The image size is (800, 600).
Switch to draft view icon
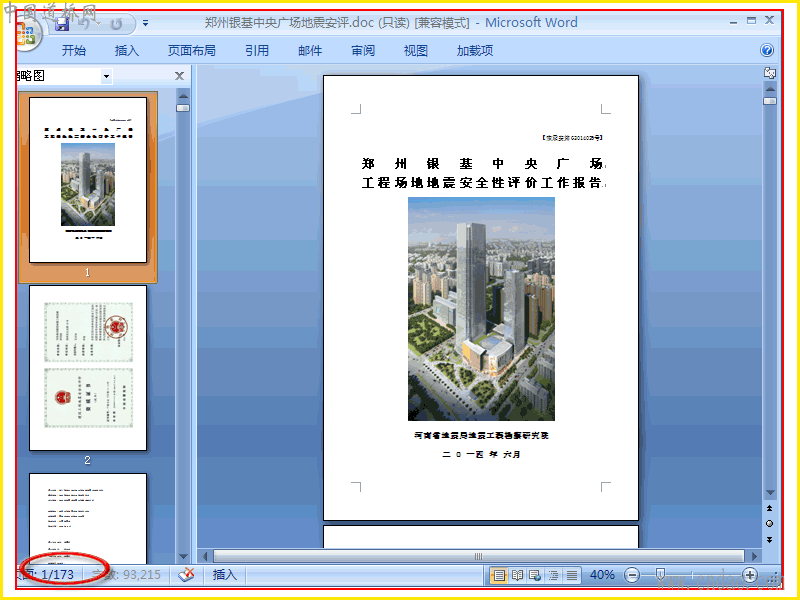pos(572,576)
